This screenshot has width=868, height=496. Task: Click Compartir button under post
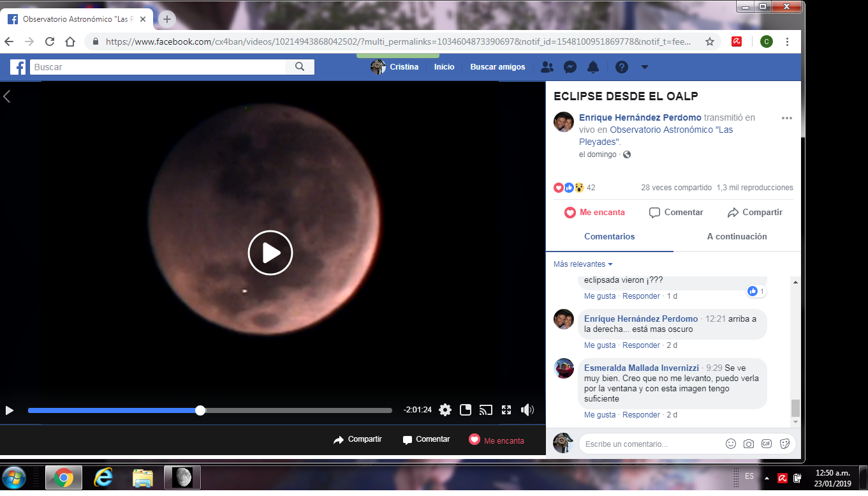754,213
